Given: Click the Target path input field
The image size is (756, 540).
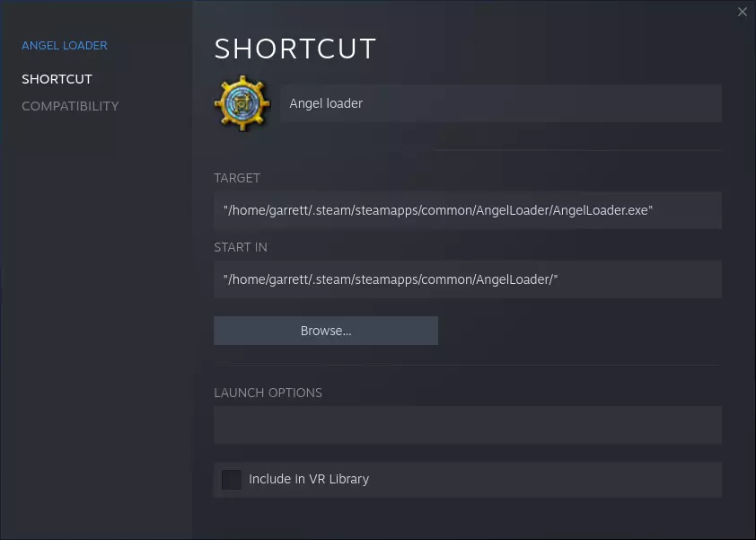Looking at the screenshot, I should tap(467, 210).
